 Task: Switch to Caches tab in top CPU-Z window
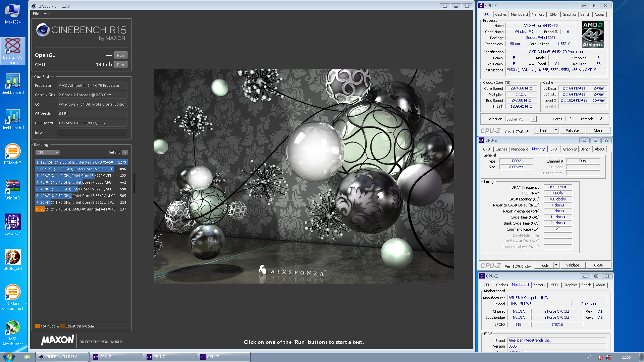coord(501,14)
